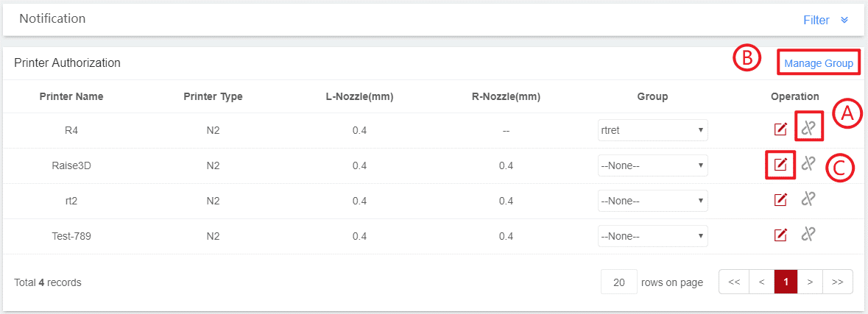Open the Group dropdown for Raise3D
The height and width of the screenshot is (314, 868).
(x=652, y=165)
